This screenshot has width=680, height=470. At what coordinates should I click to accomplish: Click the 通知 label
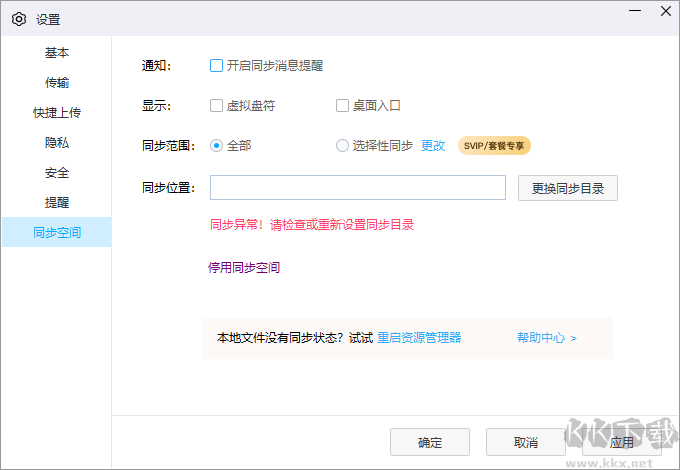click(x=157, y=66)
